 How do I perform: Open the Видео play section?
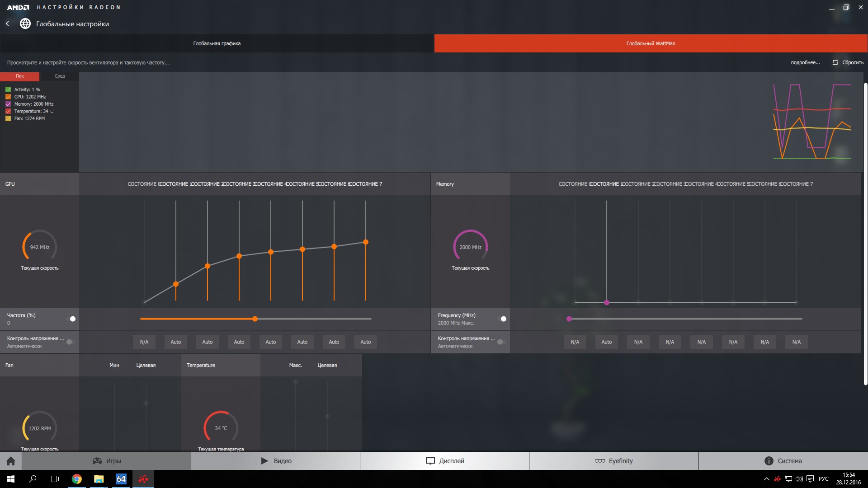tap(276, 461)
